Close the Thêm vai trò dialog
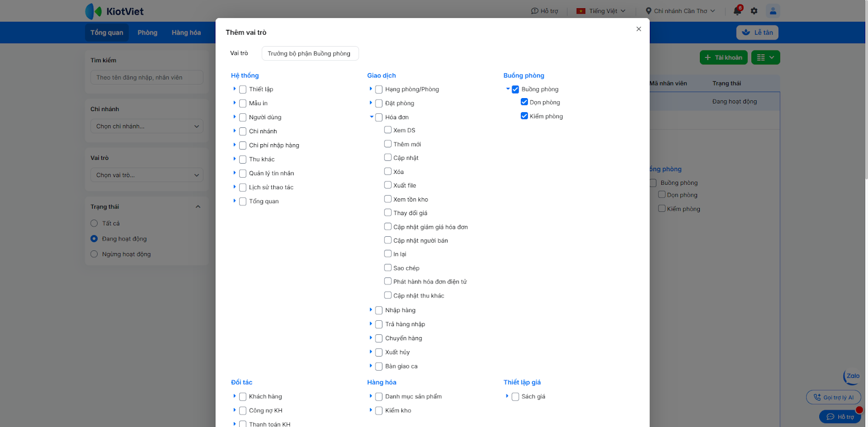The width and height of the screenshot is (868, 427). point(639,29)
